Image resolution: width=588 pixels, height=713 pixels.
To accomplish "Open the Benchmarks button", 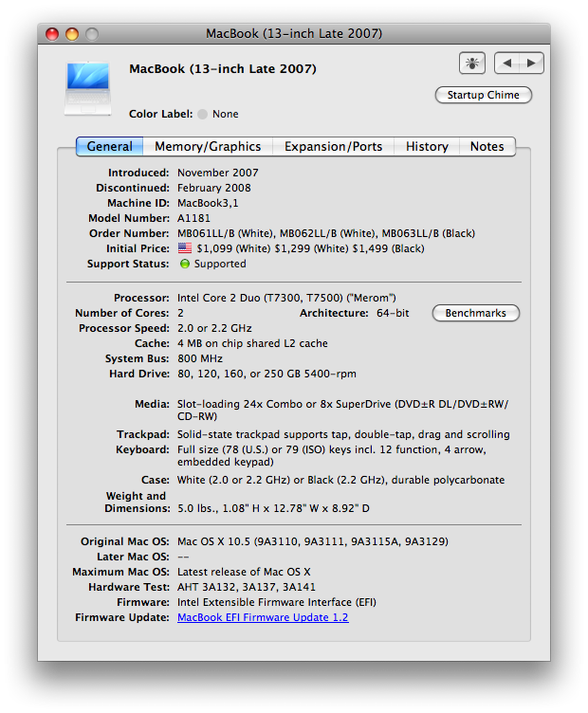I will point(475,313).
